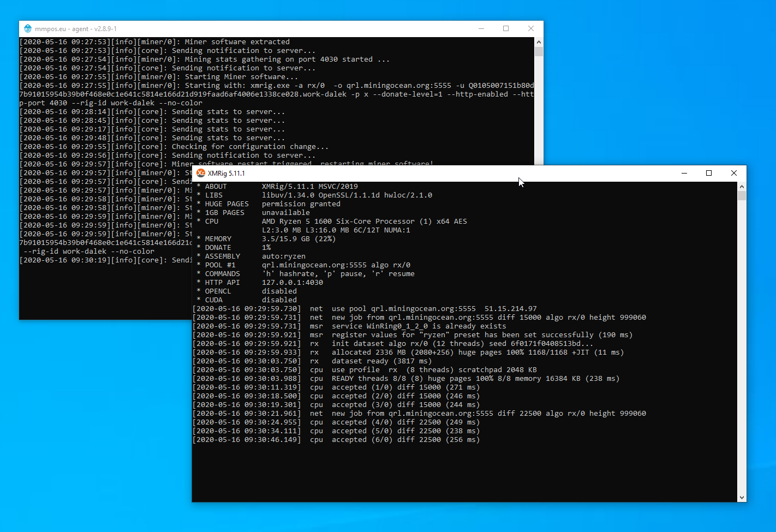The width and height of the screenshot is (776, 532).
Task: Click 'auto:ryzen' assembly value
Action: pyautogui.click(x=283, y=256)
